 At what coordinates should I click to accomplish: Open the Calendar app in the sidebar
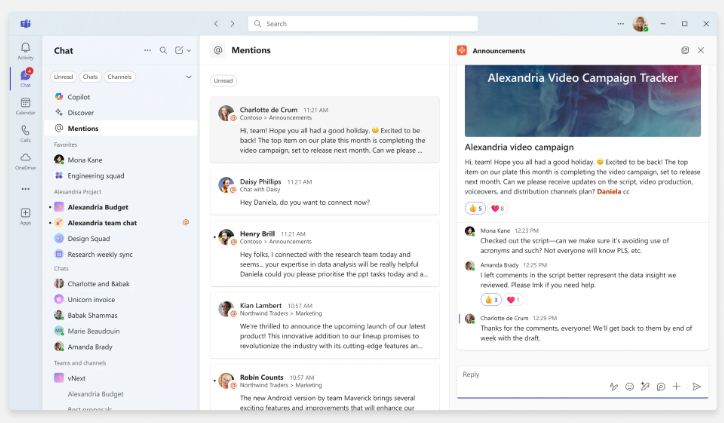25,105
